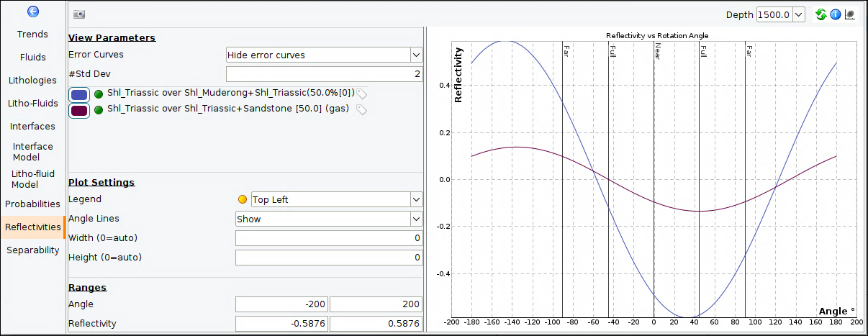868x336 pixels.
Task: Click the blue color swatch for first curve
Action: pyautogui.click(x=79, y=94)
